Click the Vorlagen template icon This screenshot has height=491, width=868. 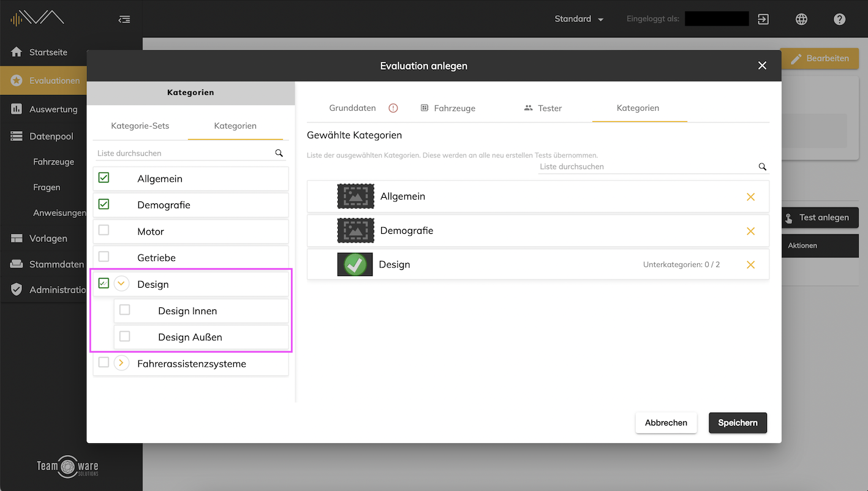[17, 238]
